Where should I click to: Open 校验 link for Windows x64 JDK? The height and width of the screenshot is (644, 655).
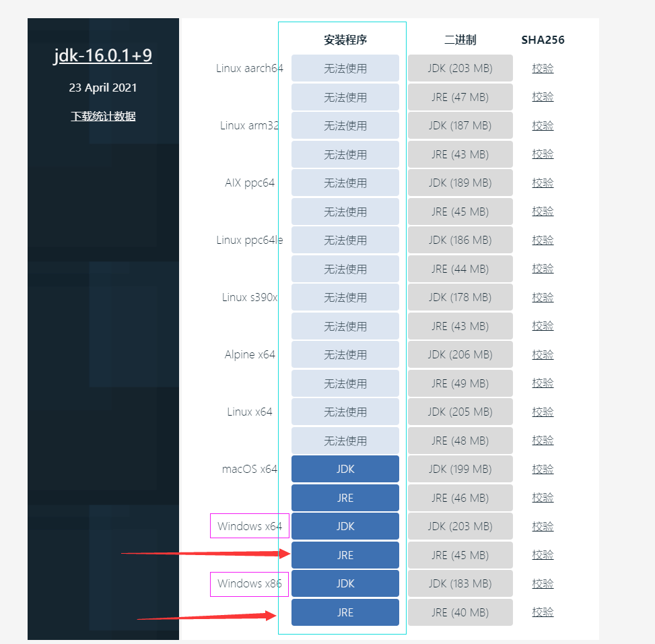pos(543,526)
